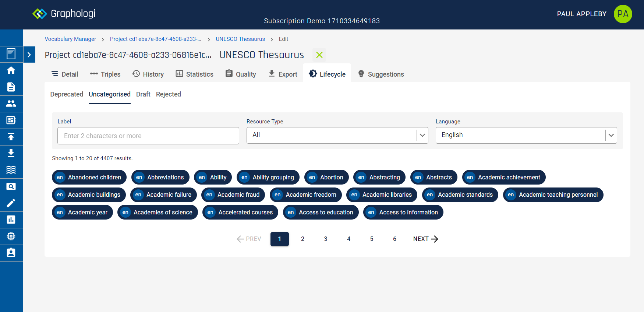The image size is (644, 312).
Task: Open the Resource Type dropdown
Action: click(337, 135)
